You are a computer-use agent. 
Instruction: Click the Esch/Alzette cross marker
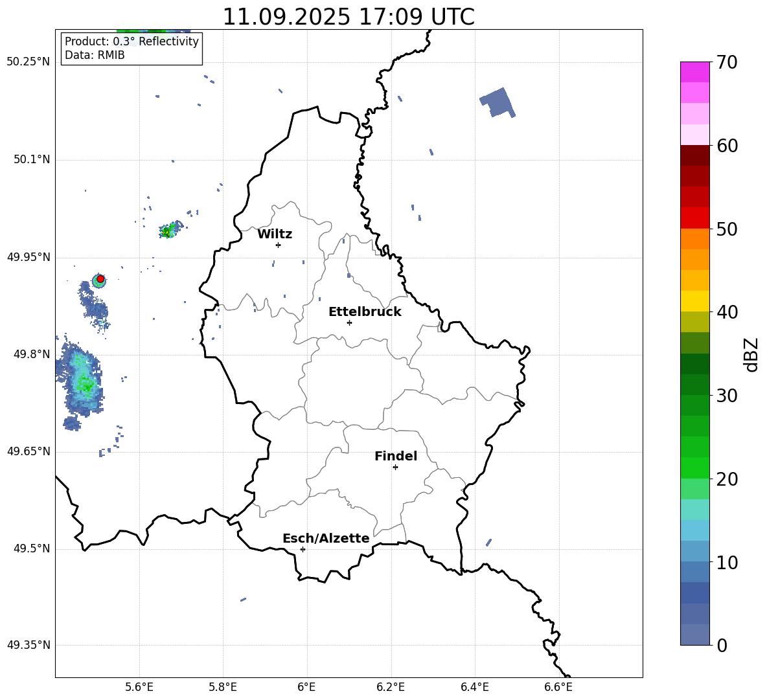(x=303, y=549)
